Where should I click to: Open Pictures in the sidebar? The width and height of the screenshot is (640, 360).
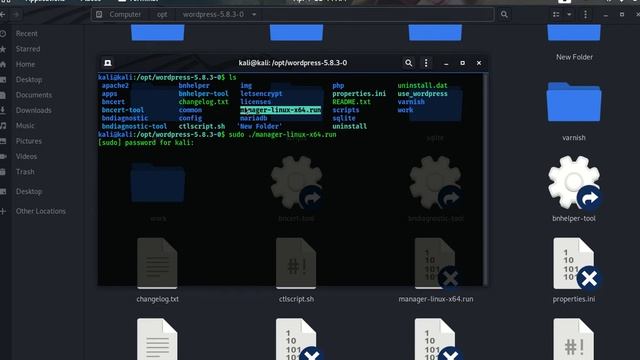coord(29,141)
